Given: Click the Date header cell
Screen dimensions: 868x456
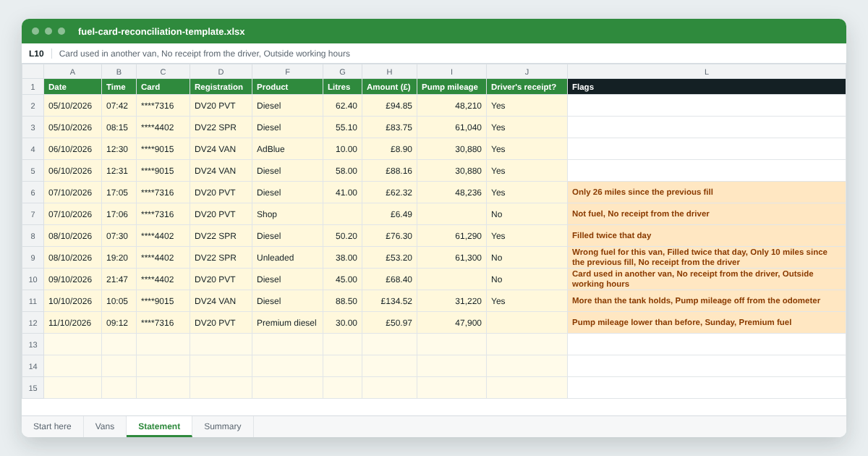Looking at the screenshot, I should [x=72, y=87].
